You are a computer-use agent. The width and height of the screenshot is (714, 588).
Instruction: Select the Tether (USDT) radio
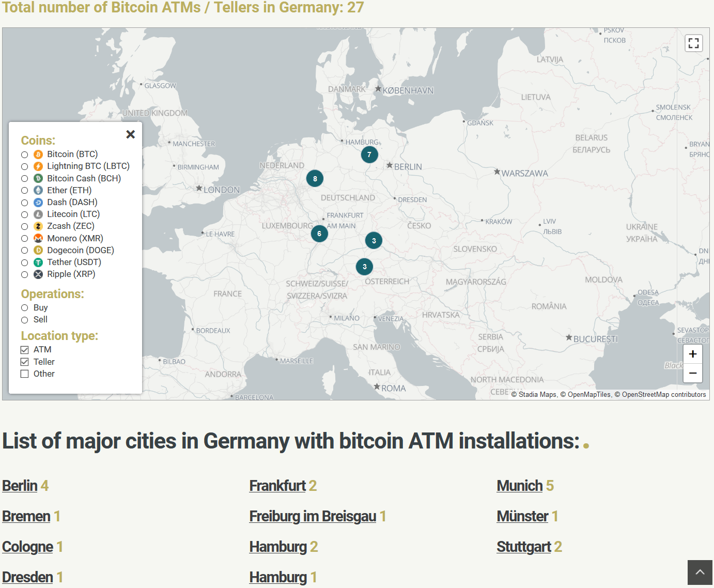point(24,262)
